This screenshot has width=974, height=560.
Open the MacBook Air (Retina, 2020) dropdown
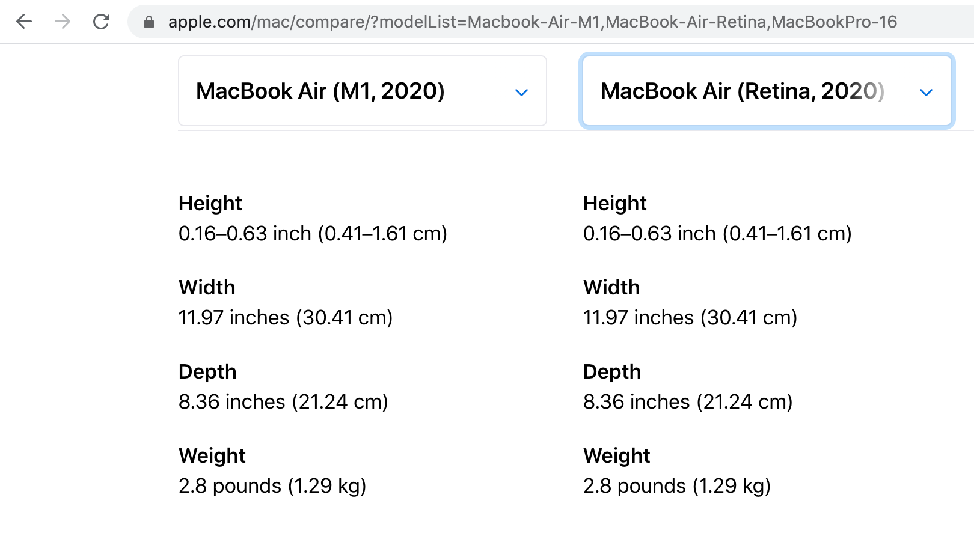742,91
